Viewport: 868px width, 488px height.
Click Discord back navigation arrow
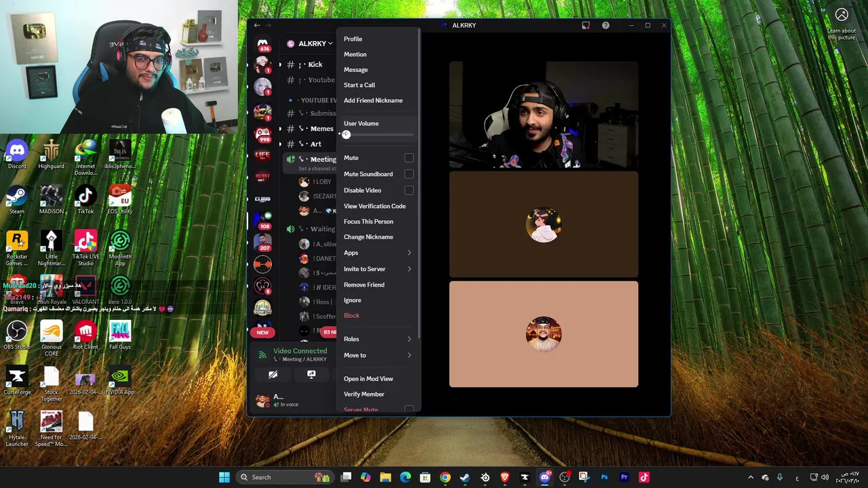[x=257, y=25]
